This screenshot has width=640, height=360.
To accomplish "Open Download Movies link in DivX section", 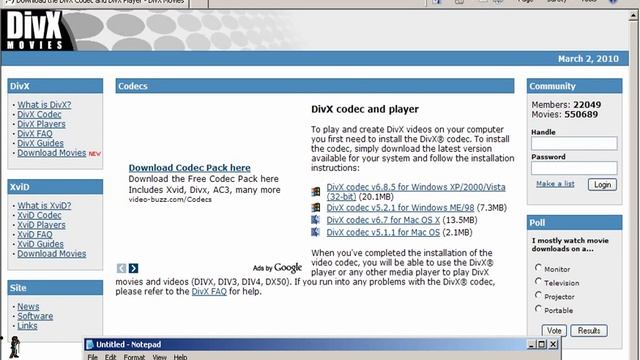I will click(51, 153).
